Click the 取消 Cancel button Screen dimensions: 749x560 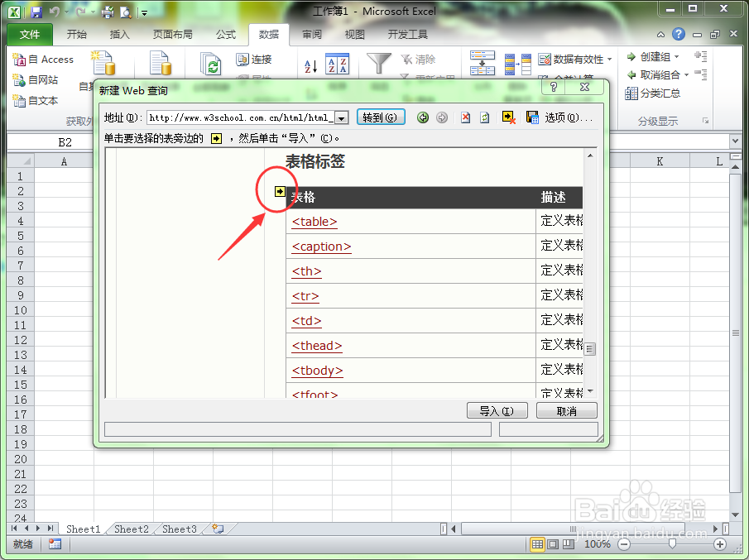567,410
